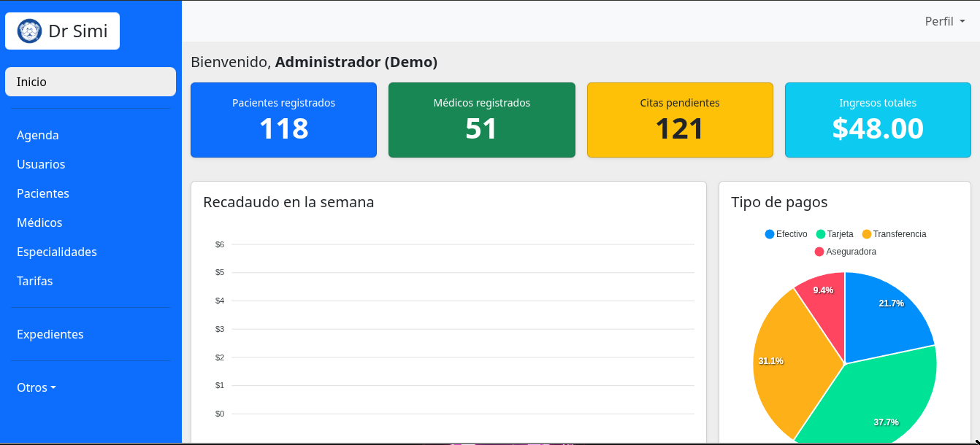
Task: Navigate to Usuarios
Action: [41, 164]
